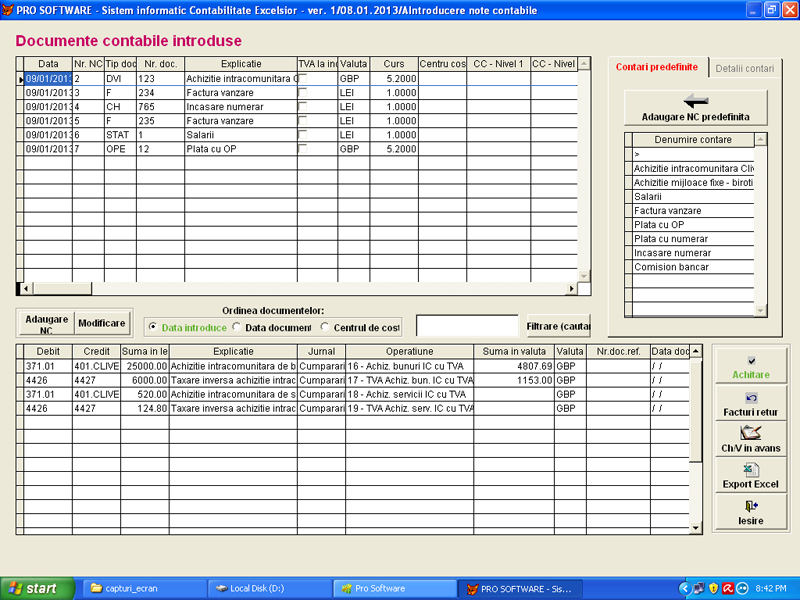Click up arrow of entries grid scrollbar
This screenshot has width=800, height=600.
pyautogui.click(x=695, y=351)
